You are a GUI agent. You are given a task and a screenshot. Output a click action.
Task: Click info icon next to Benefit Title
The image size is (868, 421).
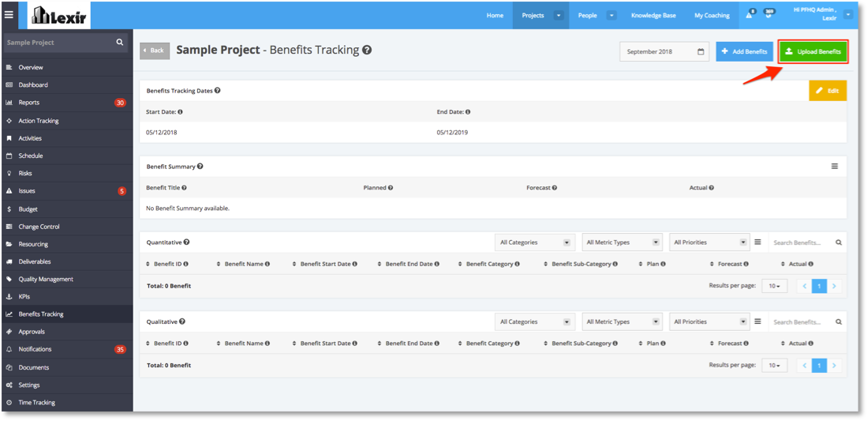(184, 188)
